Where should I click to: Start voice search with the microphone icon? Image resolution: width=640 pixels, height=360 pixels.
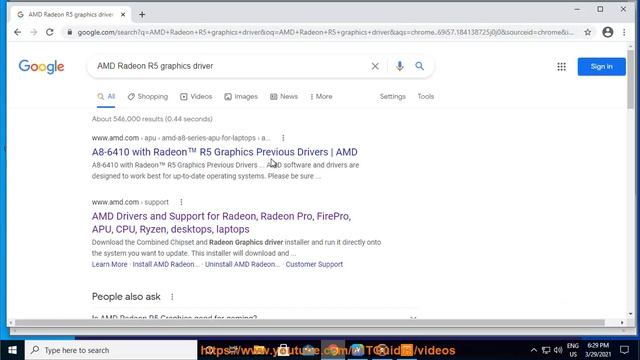point(400,66)
